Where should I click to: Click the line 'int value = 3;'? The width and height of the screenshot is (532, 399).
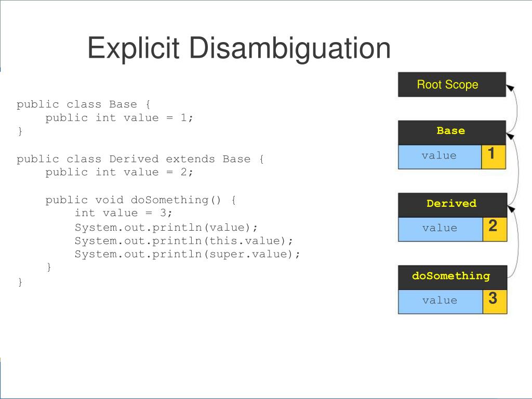[x=124, y=213]
